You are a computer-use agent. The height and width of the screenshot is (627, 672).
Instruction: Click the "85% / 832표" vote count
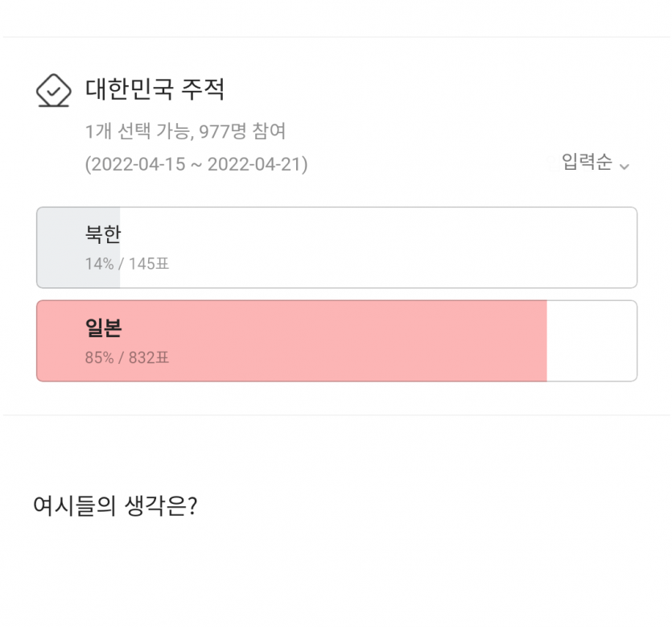point(127,358)
